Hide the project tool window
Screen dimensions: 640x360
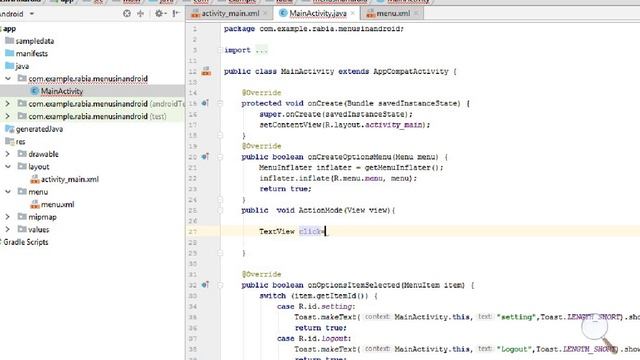176,13
